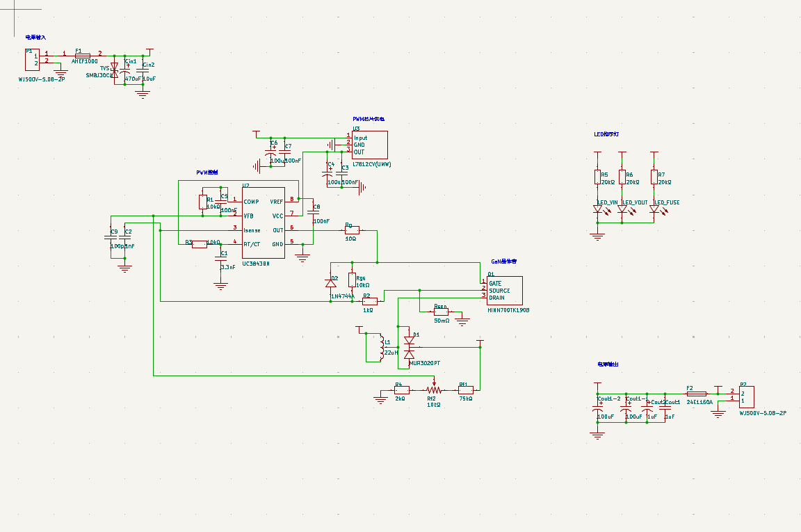Select potentiometer Rf2 symbol

click(434, 389)
